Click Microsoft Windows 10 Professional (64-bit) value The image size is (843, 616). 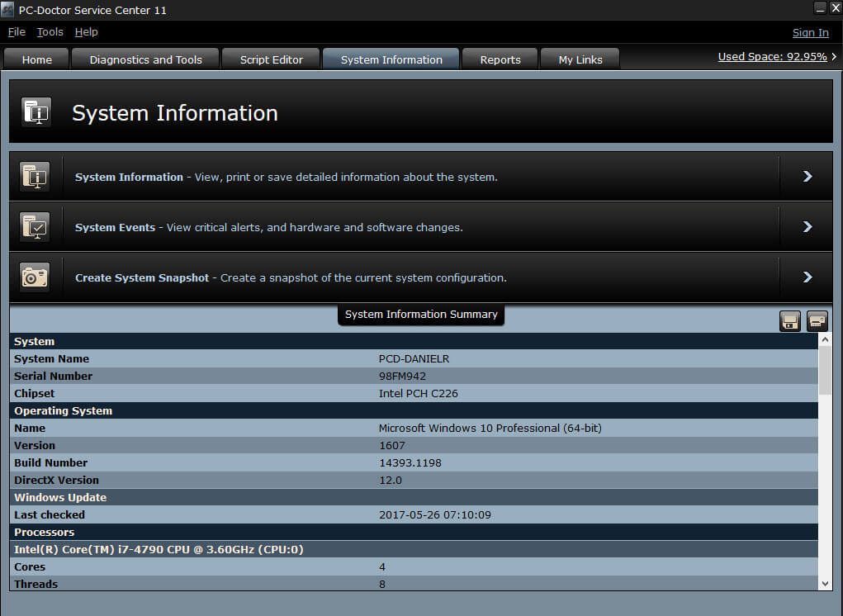point(490,428)
